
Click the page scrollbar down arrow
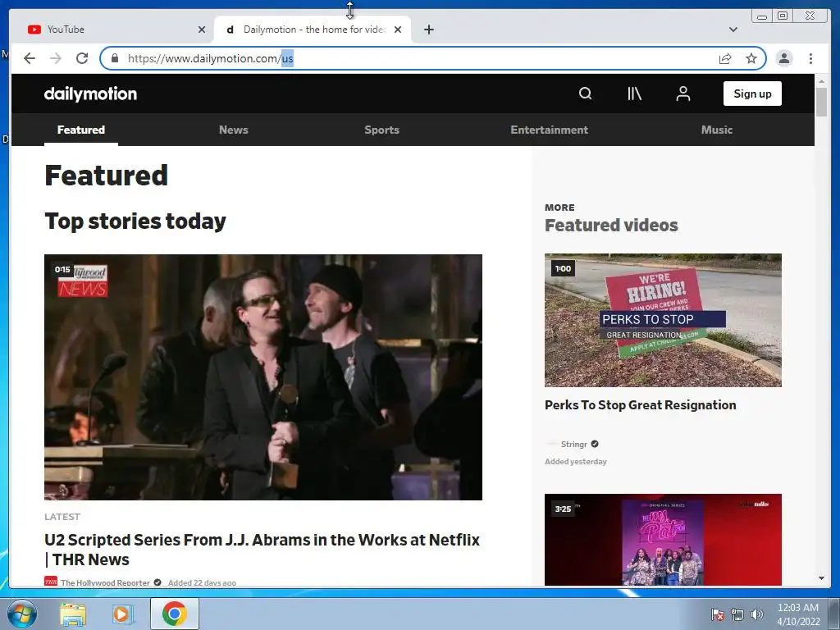coord(821,578)
